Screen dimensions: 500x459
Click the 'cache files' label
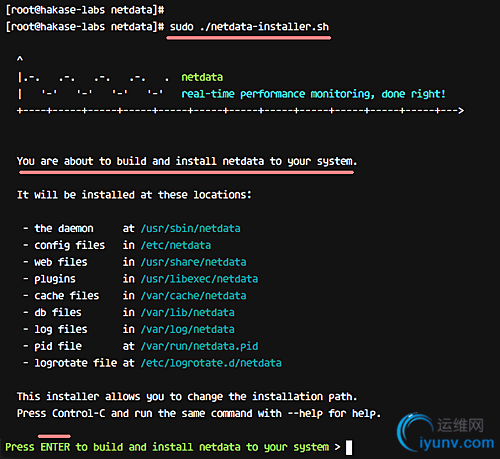coord(67,296)
